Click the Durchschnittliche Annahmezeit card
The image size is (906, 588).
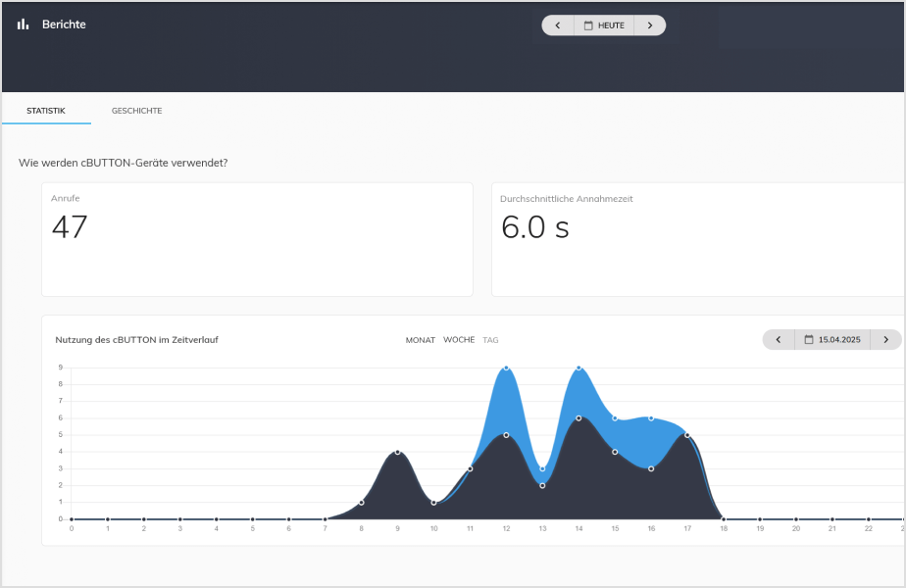click(698, 239)
